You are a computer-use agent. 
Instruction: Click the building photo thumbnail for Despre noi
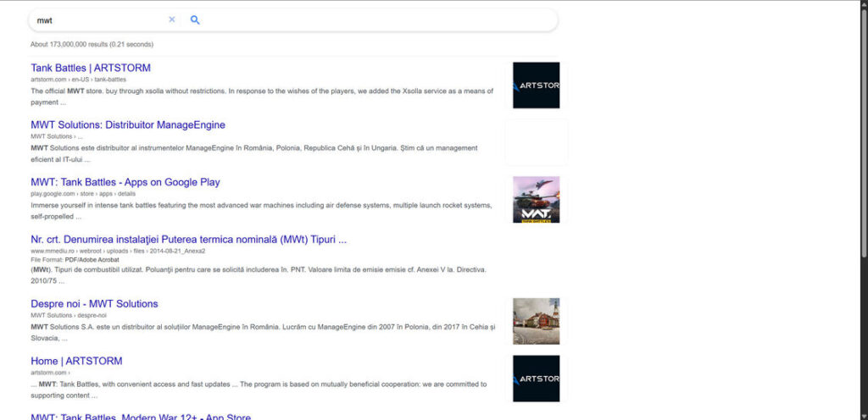pyautogui.click(x=536, y=321)
